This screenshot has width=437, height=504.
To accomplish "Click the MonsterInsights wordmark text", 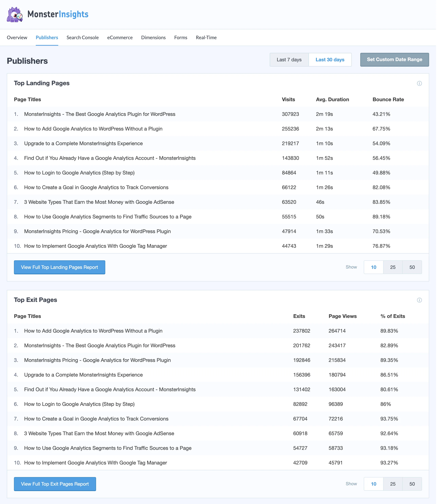I will point(58,14).
